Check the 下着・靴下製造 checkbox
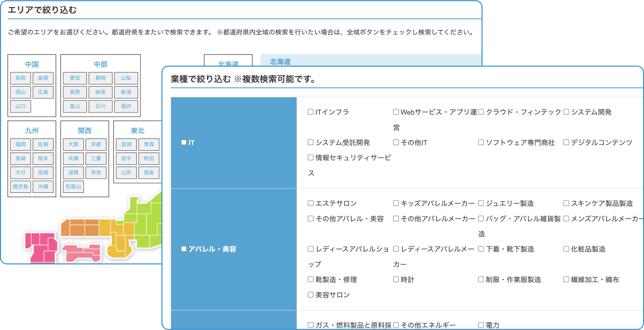The height and width of the screenshot is (330, 644). click(481, 249)
